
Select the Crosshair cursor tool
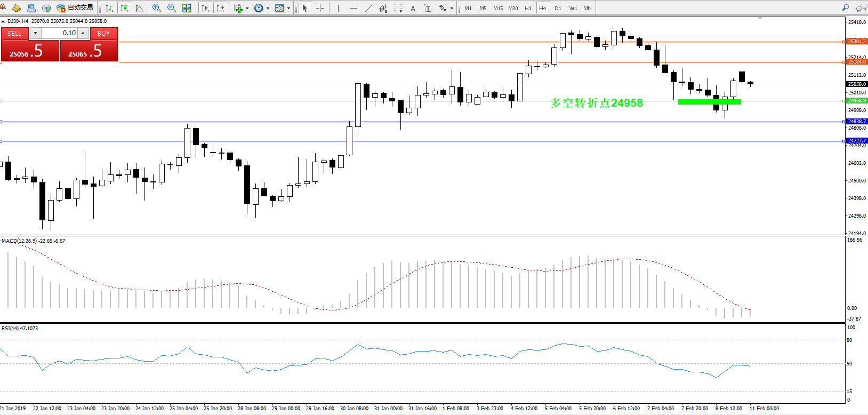[x=320, y=8]
